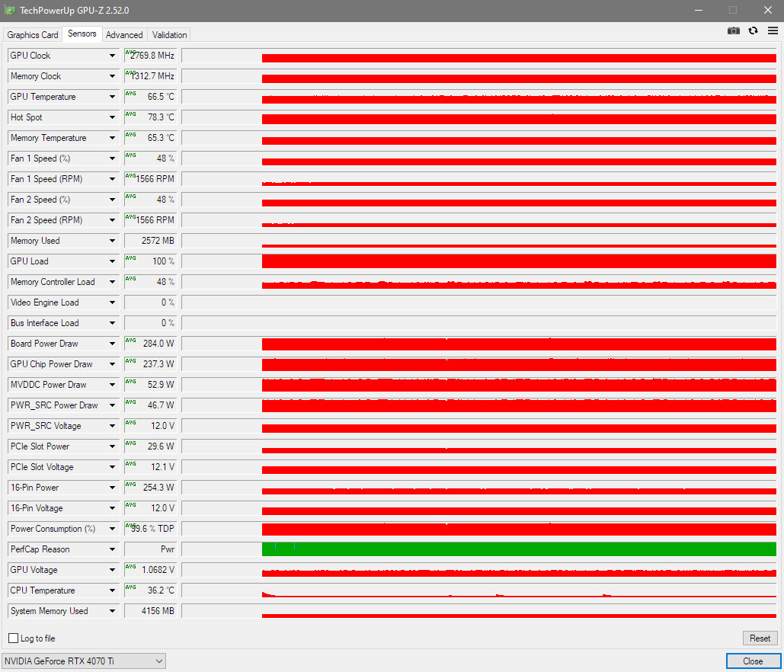784x672 pixels.
Task: Switch to the Graphics Card tab
Action: tap(33, 34)
